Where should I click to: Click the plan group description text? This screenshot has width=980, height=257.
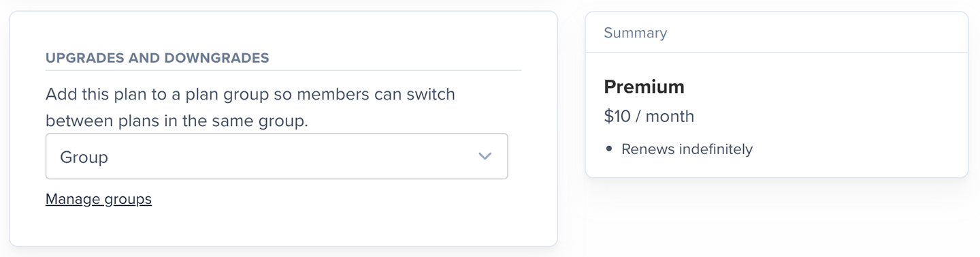250,108
